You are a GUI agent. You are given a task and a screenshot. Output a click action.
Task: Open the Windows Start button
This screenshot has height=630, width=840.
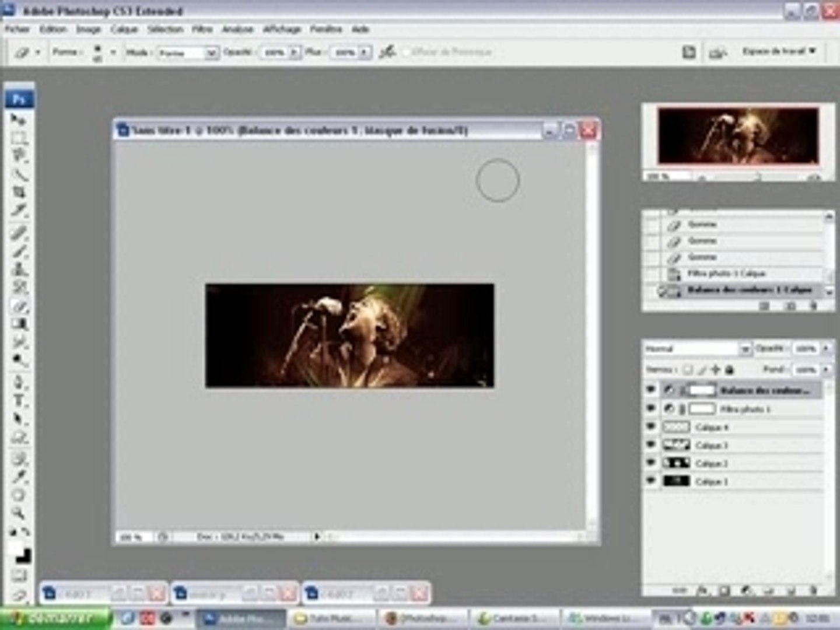(55, 618)
